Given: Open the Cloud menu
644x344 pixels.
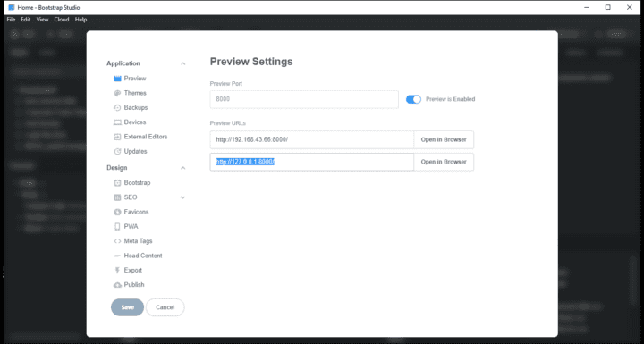Looking at the screenshot, I should click(62, 20).
